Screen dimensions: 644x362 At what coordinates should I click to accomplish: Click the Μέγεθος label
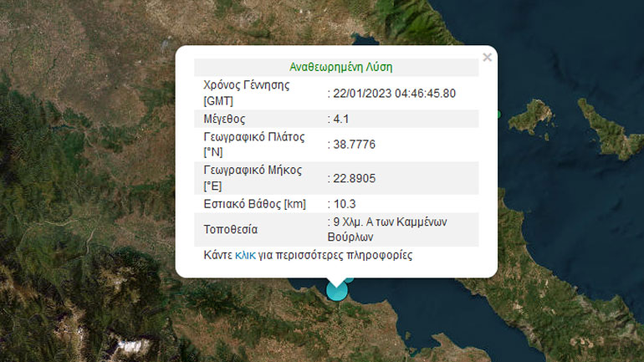[224, 119]
